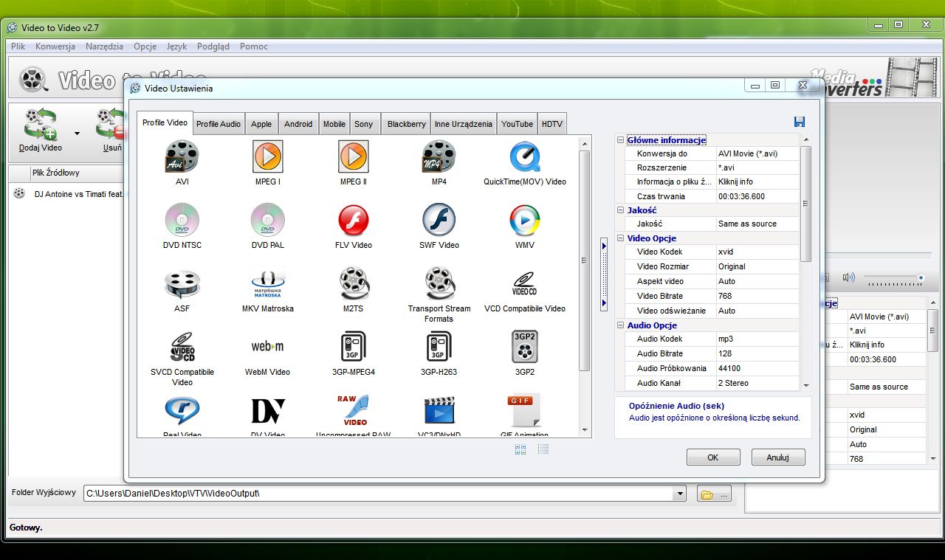The image size is (945, 560).
Task: Click the Audio Kanał 2 Stereo value
Action: click(x=757, y=383)
